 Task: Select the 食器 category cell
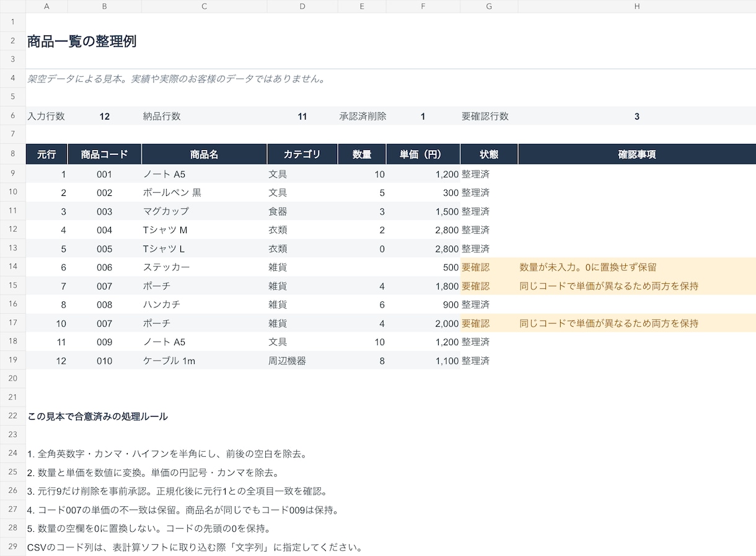(302, 211)
